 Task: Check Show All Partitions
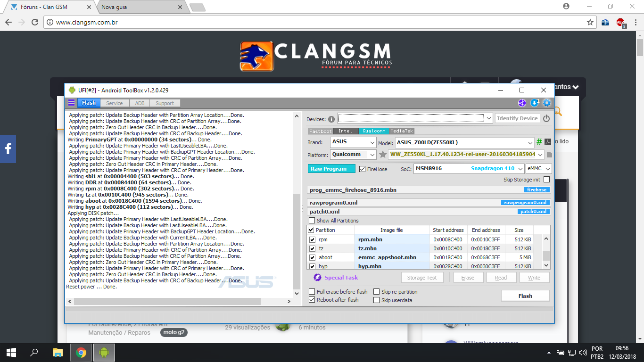[x=312, y=221]
